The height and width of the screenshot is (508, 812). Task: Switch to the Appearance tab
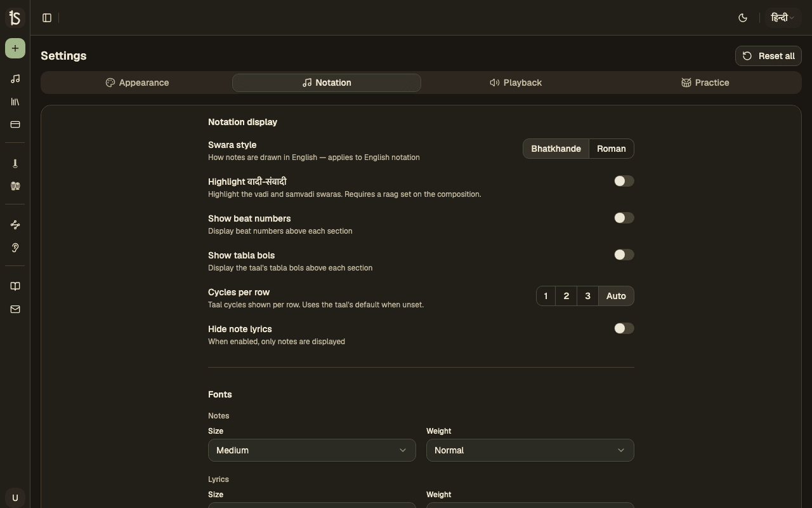coord(137,83)
